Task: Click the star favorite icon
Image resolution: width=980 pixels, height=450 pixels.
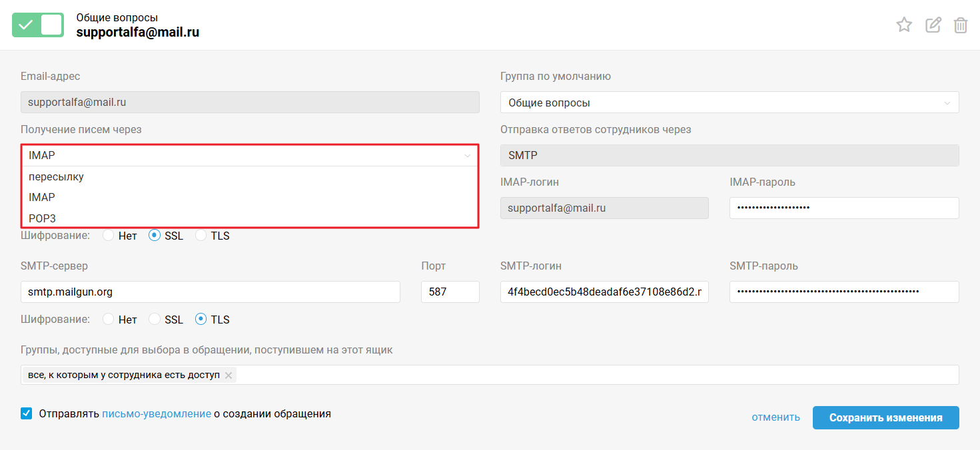Action: (903, 25)
